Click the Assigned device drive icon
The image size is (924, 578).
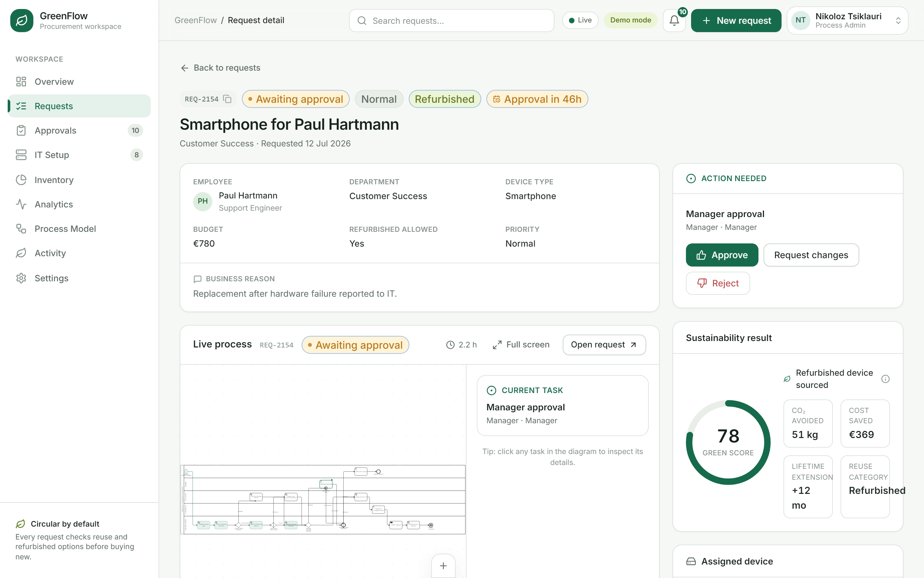point(691,561)
